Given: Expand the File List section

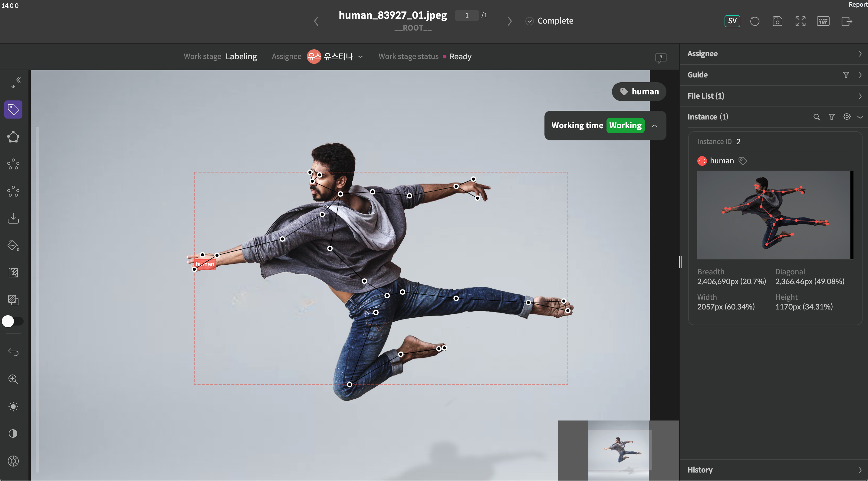Looking at the screenshot, I should [x=860, y=95].
